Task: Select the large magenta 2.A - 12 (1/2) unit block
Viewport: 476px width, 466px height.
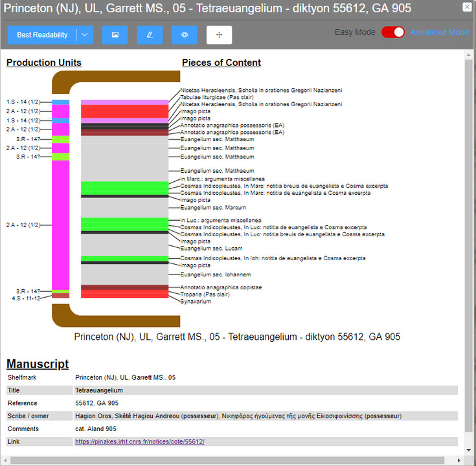Action: click(60, 225)
